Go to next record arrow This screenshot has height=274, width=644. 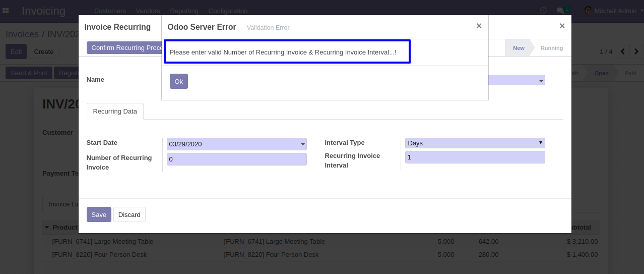tap(636, 51)
